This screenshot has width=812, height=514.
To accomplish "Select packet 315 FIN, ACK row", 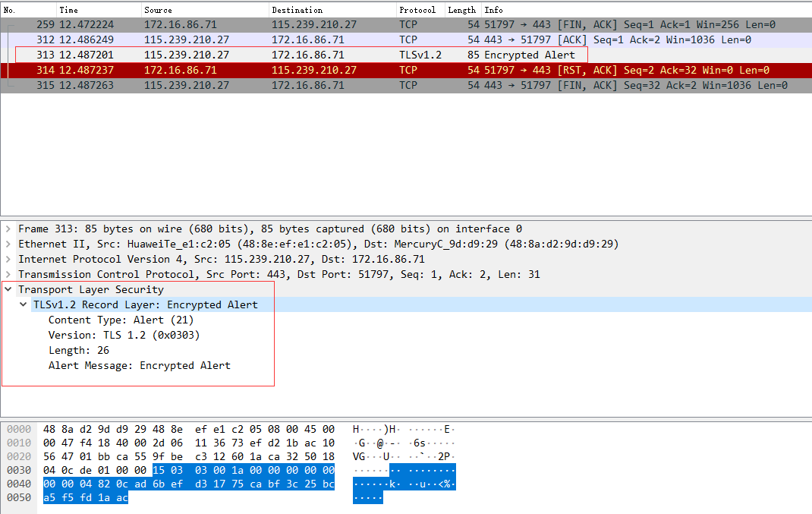I will click(x=406, y=86).
